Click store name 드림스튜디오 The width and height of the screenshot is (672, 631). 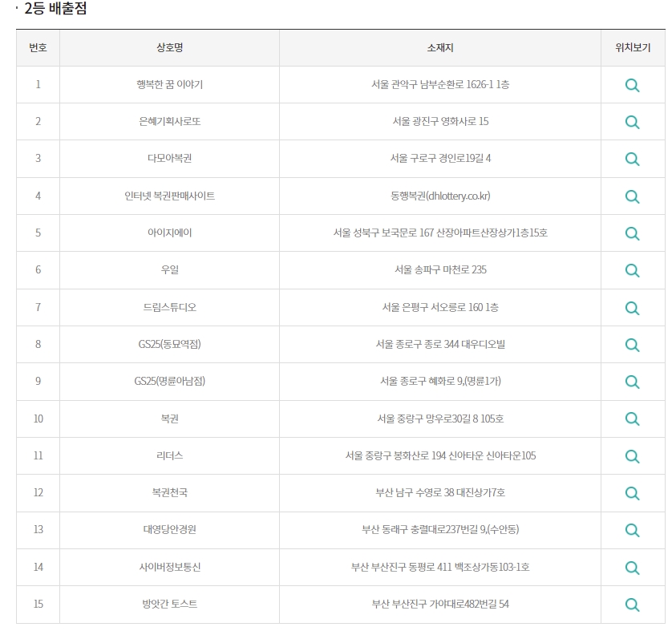coord(170,307)
